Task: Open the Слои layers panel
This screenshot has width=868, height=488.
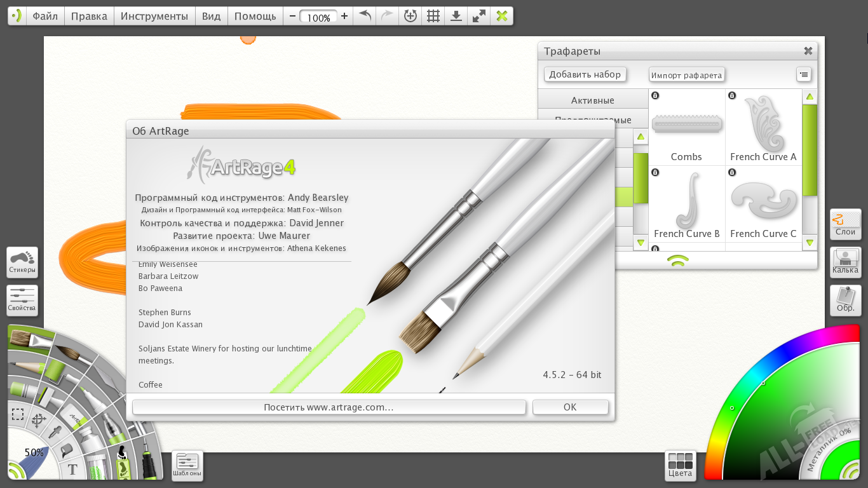Action: [845, 224]
